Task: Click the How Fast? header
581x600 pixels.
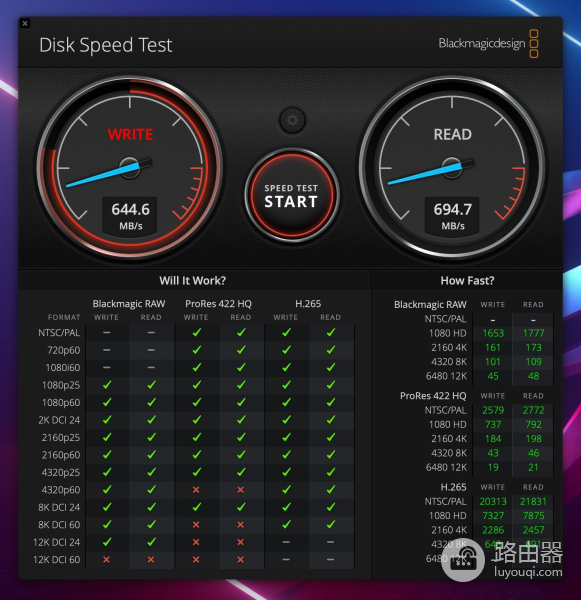Action: tap(467, 280)
